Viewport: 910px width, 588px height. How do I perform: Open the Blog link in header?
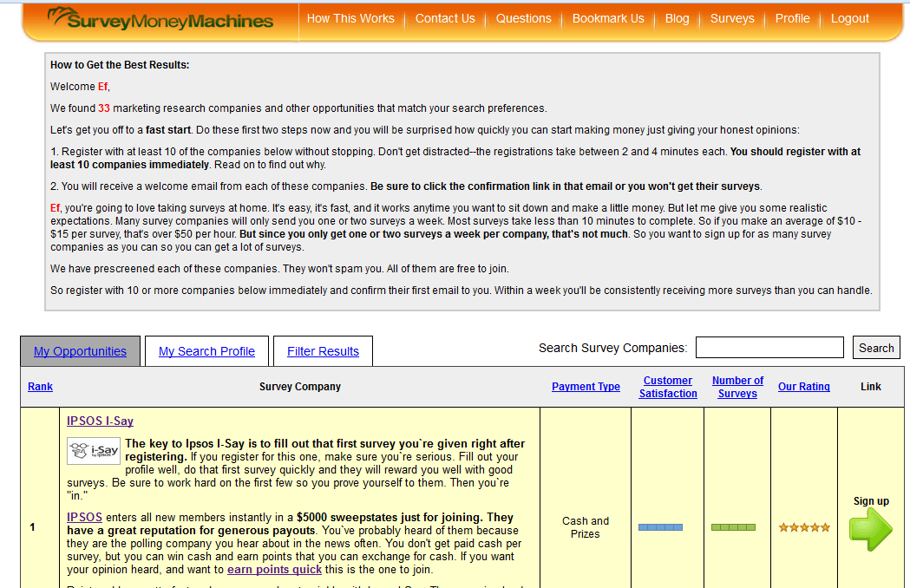point(678,18)
